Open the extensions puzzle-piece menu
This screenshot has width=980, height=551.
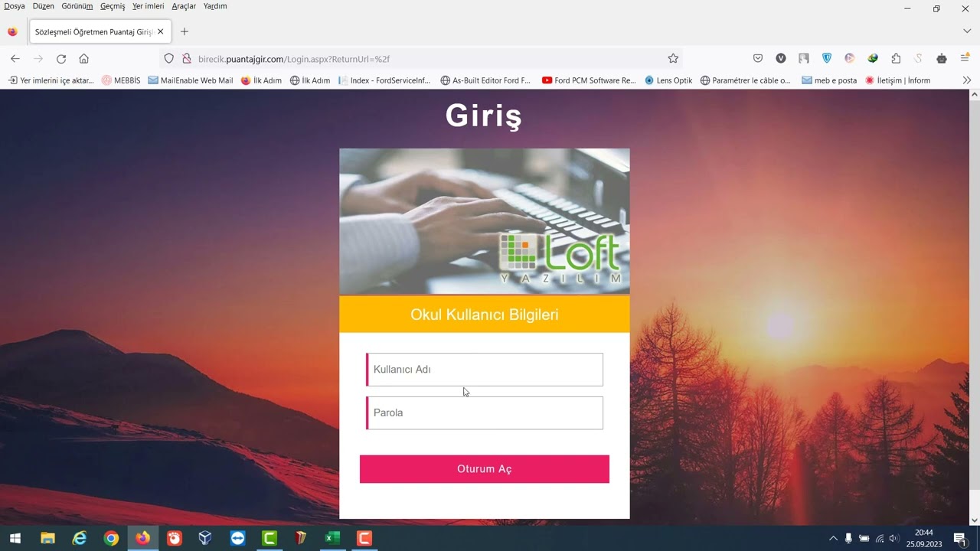coord(896,59)
